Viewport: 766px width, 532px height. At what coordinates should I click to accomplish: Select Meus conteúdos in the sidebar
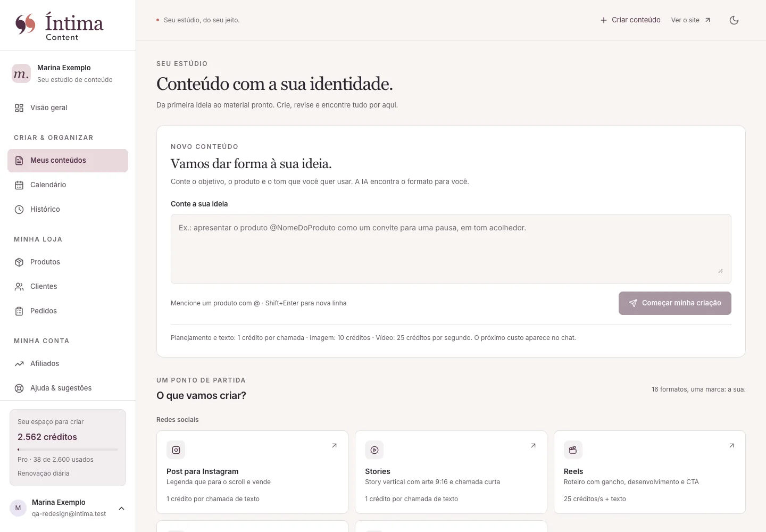tap(68, 161)
